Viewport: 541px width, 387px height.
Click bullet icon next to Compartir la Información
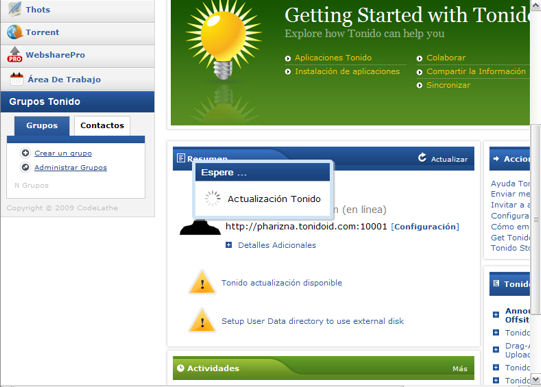(x=419, y=72)
